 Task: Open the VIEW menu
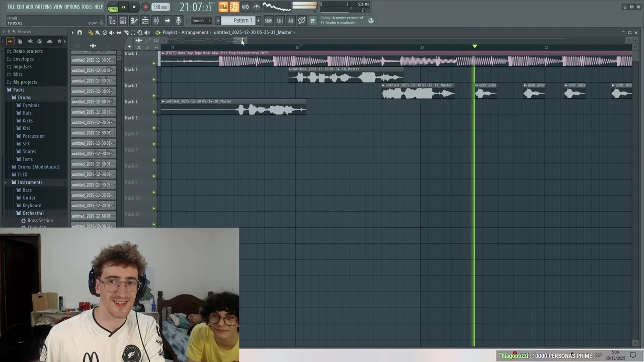pyautogui.click(x=58, y=7)
